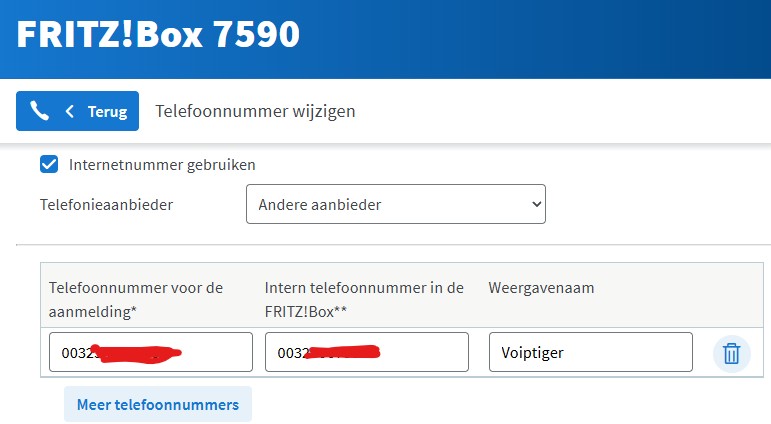Click the arrow of the Telefonieaanbieder dropdown
The width and height of the screenshot is (771, 424).
[536, 204]
